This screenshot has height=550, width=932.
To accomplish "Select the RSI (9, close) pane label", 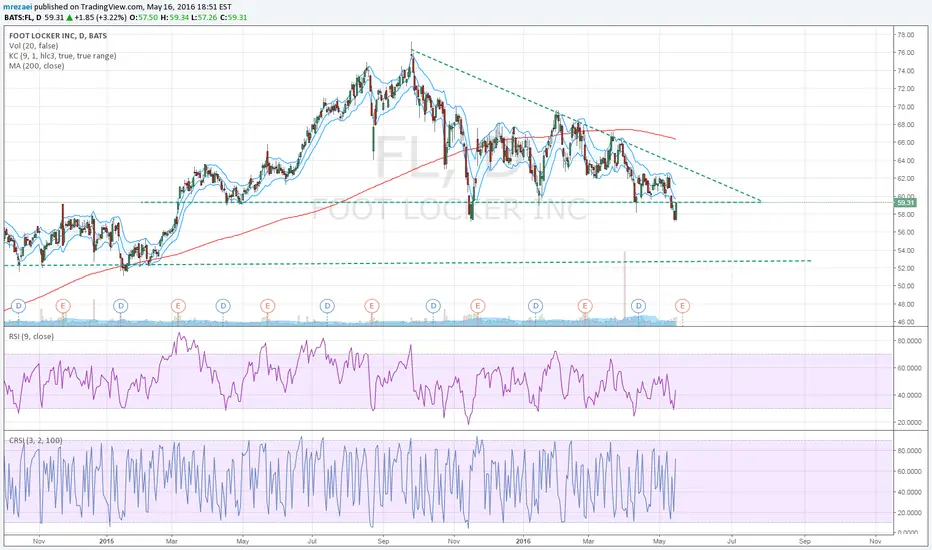I will (31, 337).
